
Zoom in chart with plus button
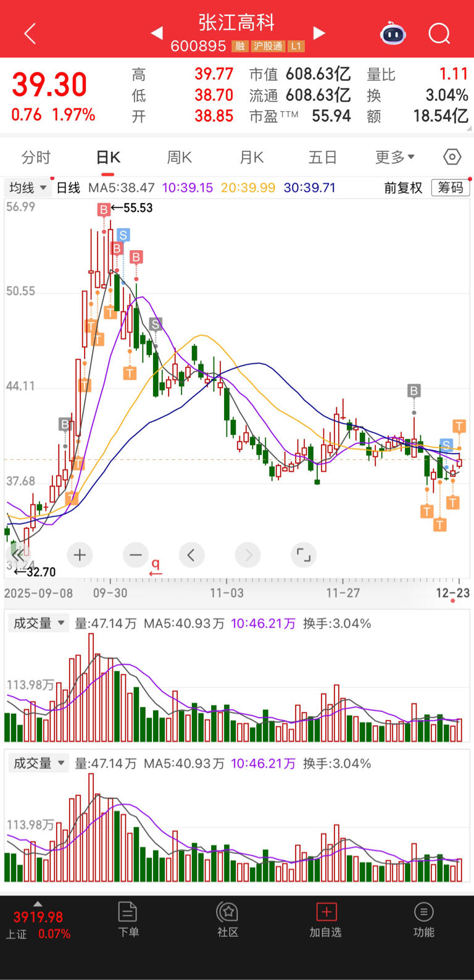pyautogui.click(x=80, y=555)
